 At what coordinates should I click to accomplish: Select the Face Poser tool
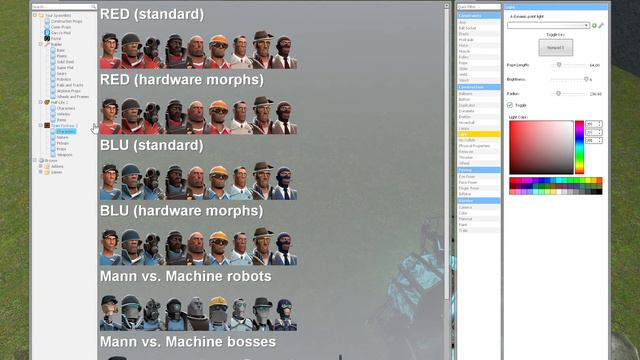[x=479, y=182]
